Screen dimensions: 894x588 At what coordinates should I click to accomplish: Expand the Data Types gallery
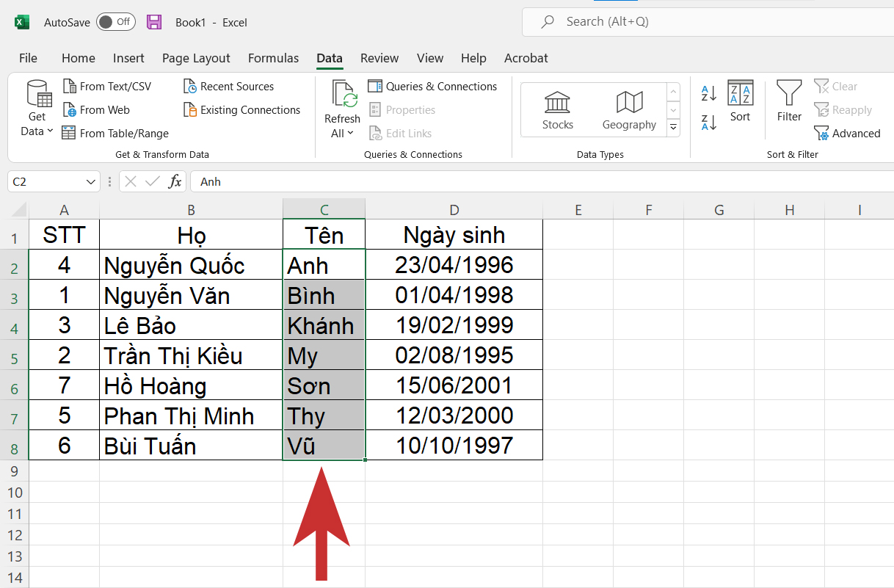673,128
